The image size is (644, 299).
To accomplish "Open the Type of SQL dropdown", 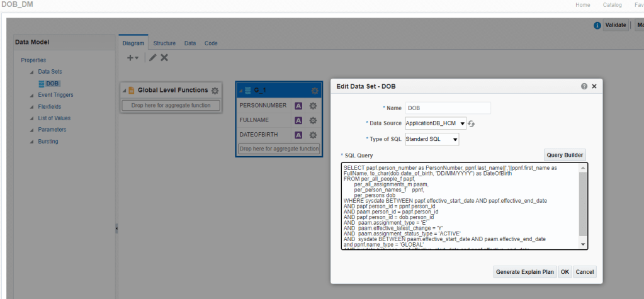I will (x=455, y=138).
